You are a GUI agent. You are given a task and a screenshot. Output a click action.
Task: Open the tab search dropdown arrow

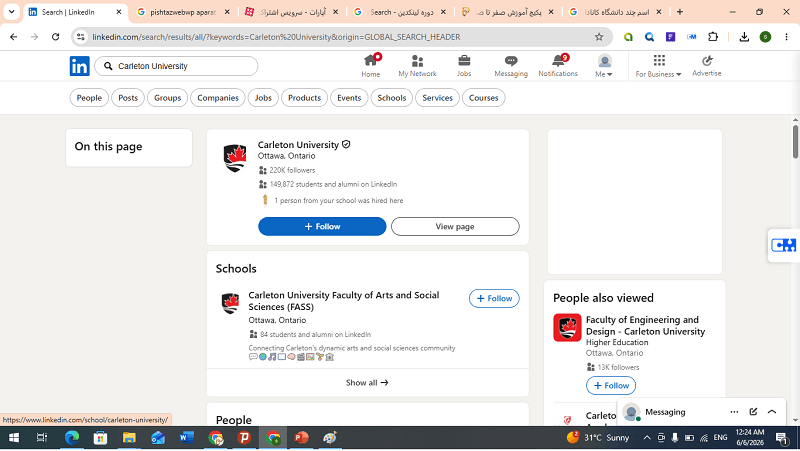(11, 12)
